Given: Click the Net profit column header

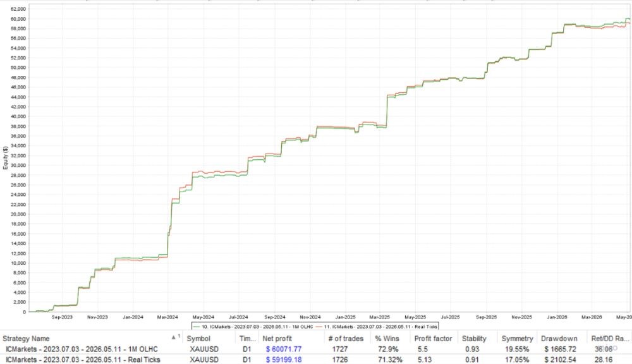Looking at the screenshot, I should [277, 339].
